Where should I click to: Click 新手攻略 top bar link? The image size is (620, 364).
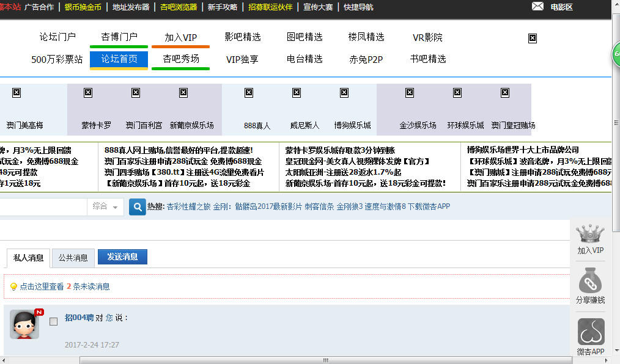coord(223,7)
